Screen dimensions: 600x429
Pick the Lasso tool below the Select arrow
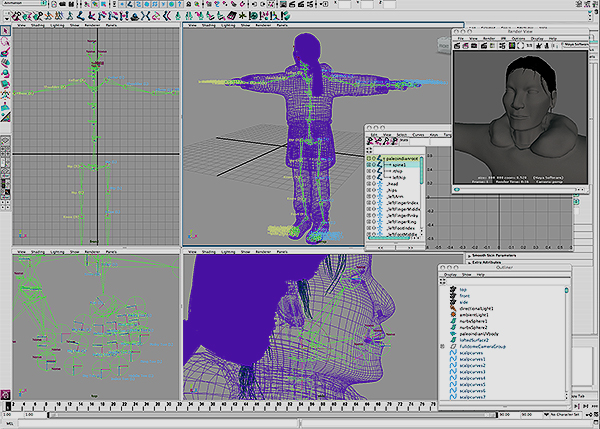click(x=6, y=42)
